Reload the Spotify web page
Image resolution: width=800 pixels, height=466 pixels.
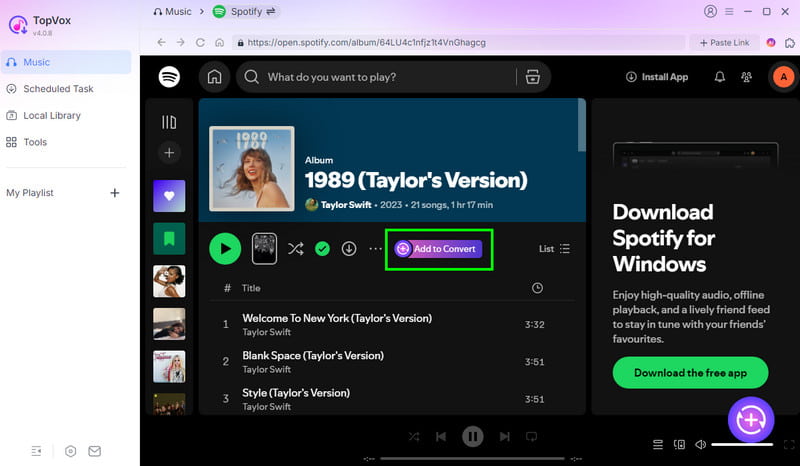(x=200, y=42)
